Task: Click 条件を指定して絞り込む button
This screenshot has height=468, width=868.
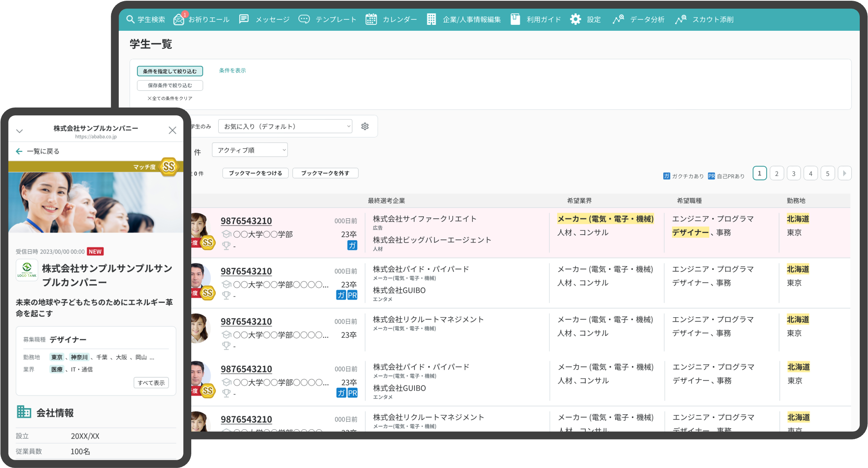Action: tap(170, 71)
